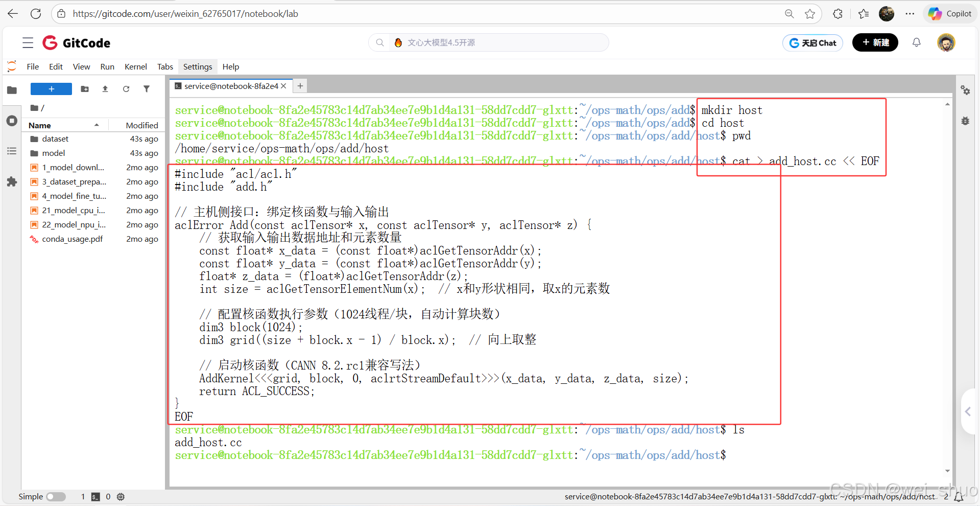980x506 pixels.
Task: Click the Jupyter logo icon
Action: [12, 66]
